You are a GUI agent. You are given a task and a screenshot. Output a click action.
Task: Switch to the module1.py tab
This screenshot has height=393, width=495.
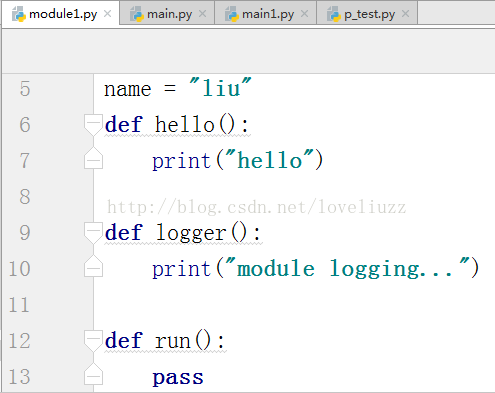(x=60, y=13)
